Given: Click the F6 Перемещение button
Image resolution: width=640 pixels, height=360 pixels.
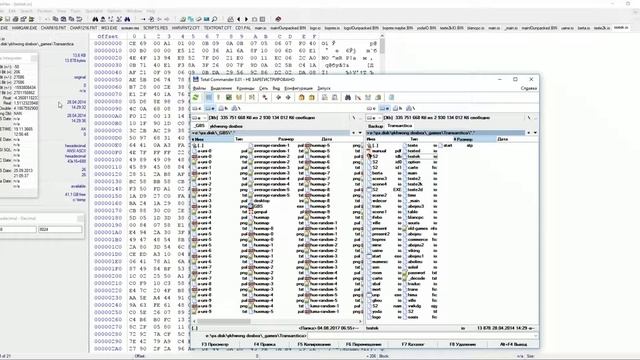Looking at the screenshot, I should coord(364,344).
